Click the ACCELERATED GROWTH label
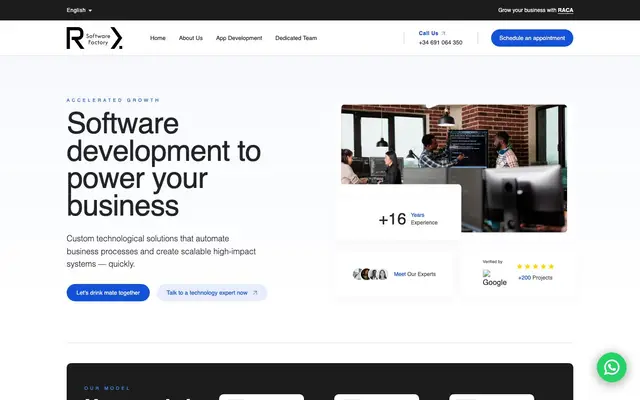The height and width of the screenshot is (400, 640). tap(113, 100)
